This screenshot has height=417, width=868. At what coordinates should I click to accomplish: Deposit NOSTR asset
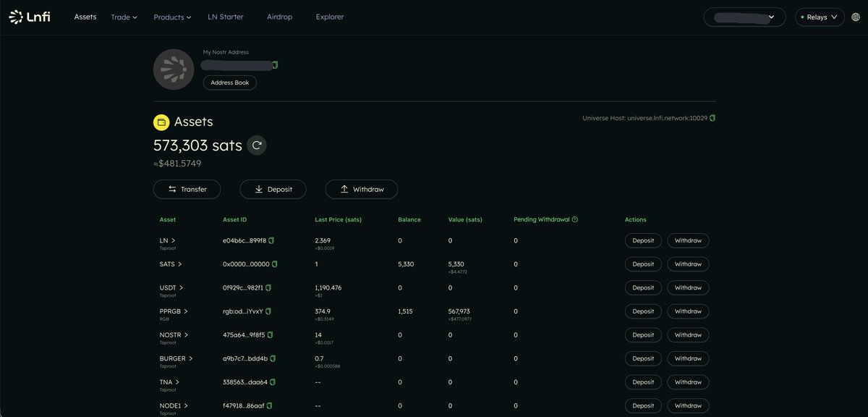click(x=643, y=335)
